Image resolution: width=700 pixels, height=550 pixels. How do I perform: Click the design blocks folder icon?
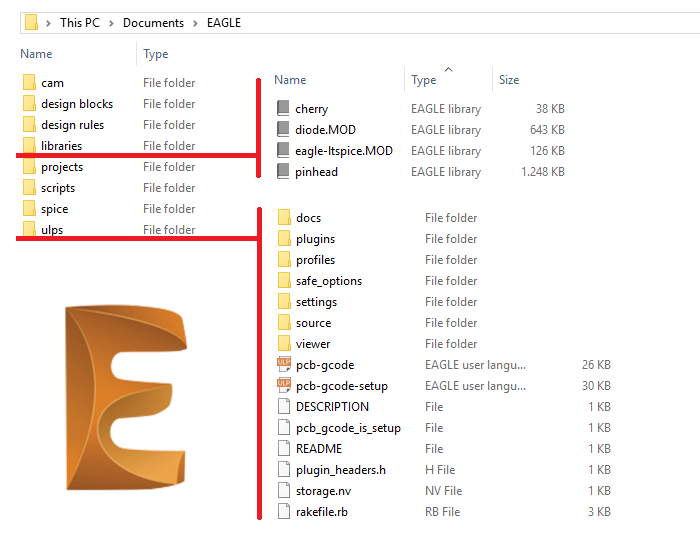pos(29,104)
